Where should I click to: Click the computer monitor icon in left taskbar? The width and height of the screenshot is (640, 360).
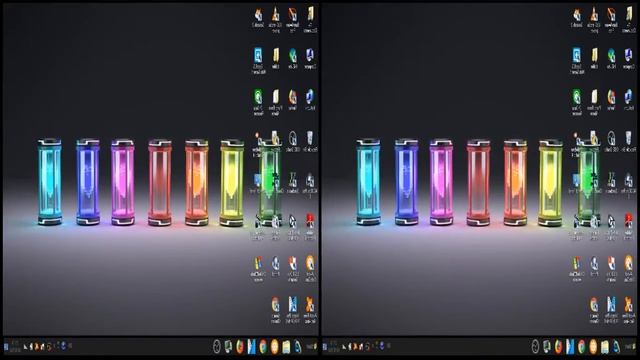(228, 347)
